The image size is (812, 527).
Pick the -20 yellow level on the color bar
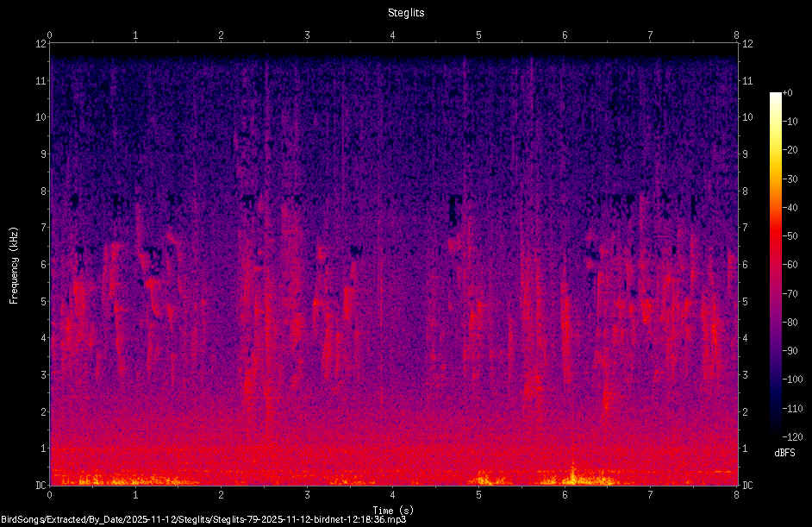point(790,150)
